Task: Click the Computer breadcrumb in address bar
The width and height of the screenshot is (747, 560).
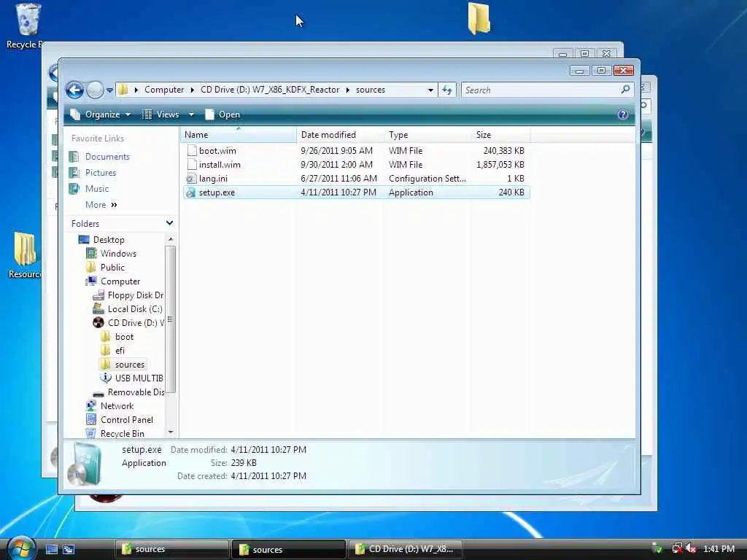Action: point(164,90)
